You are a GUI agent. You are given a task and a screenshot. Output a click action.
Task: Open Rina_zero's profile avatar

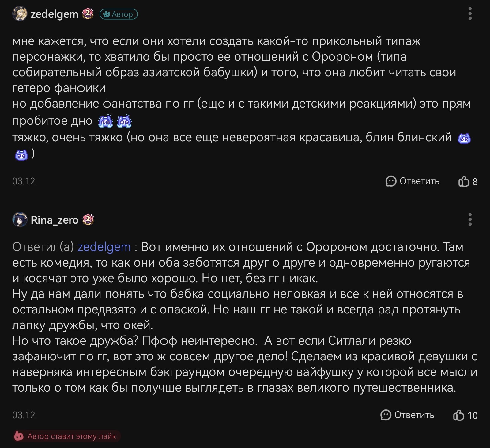click(20, 220)
